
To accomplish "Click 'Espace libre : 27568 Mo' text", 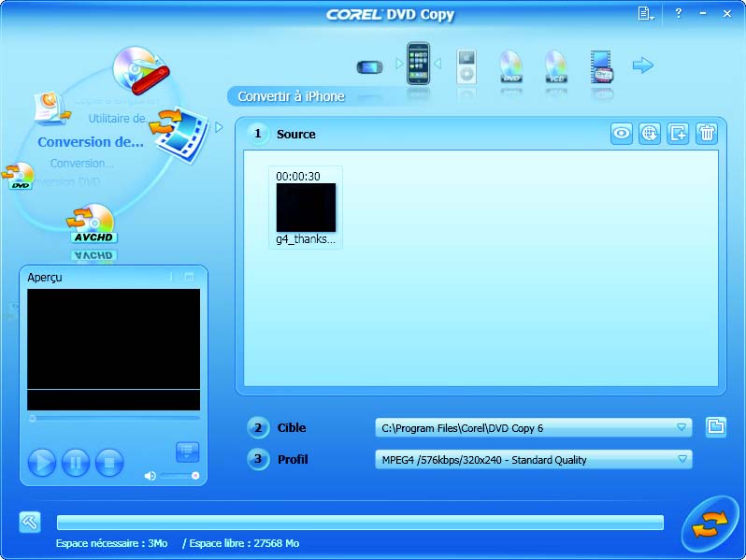I will [x=244, y=543].
